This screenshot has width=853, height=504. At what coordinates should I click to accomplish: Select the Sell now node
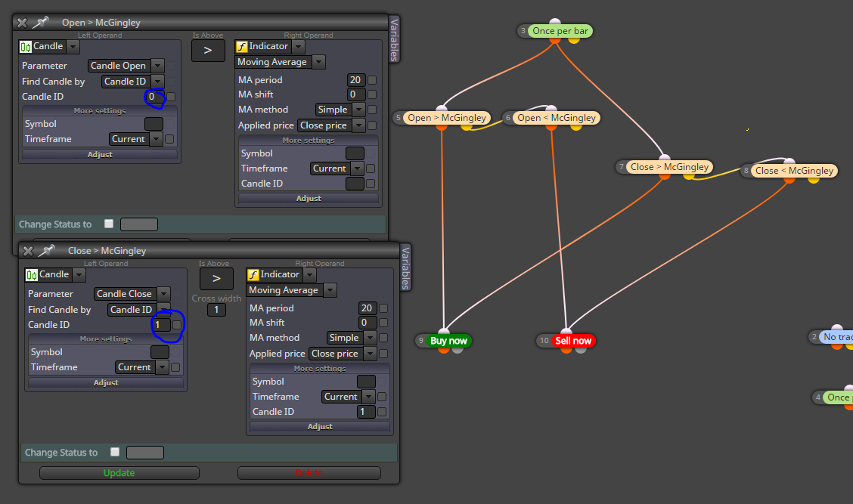click(573, 341)
